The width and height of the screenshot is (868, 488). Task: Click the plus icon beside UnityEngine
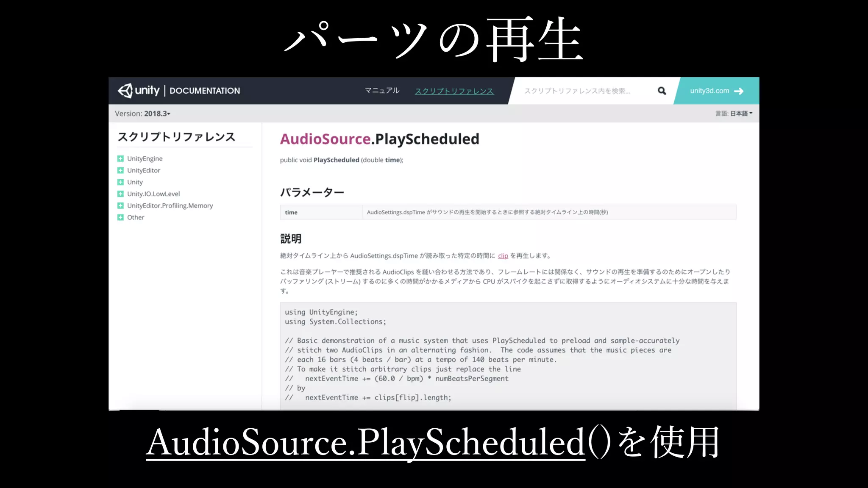(120, 158)
